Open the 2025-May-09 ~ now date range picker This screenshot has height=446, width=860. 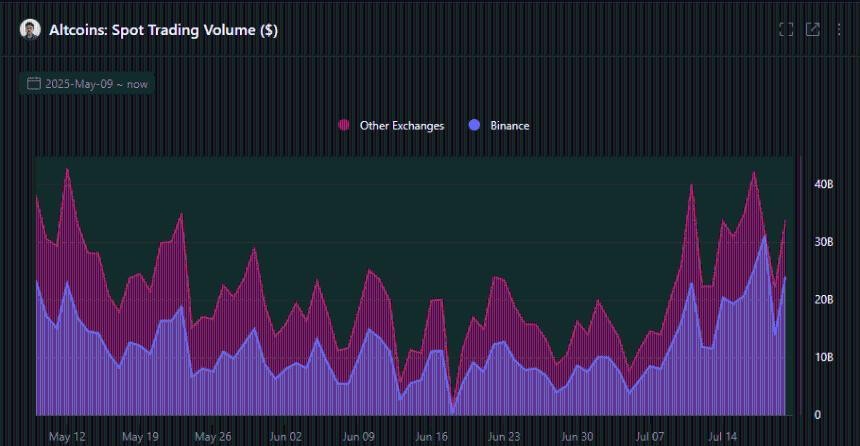[95, 84]
